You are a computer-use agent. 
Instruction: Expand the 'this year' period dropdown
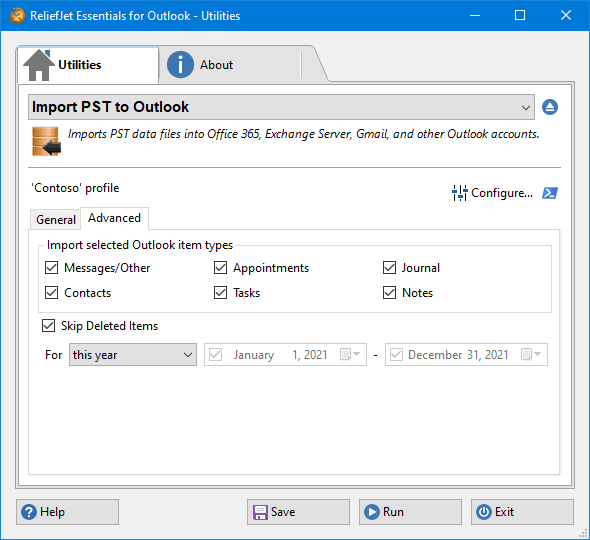133,354
